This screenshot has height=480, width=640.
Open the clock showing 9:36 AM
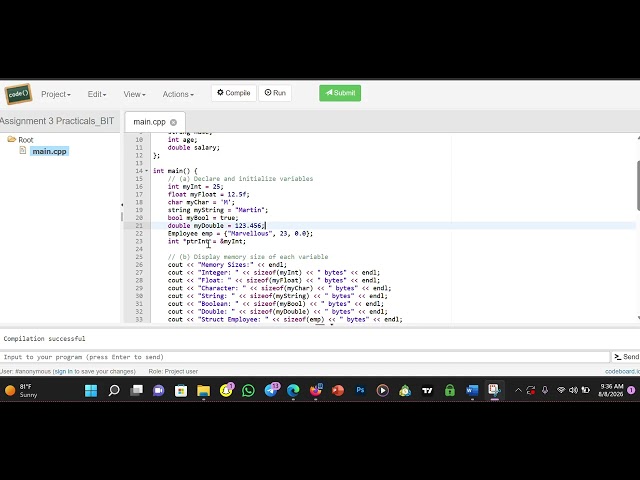611,391
